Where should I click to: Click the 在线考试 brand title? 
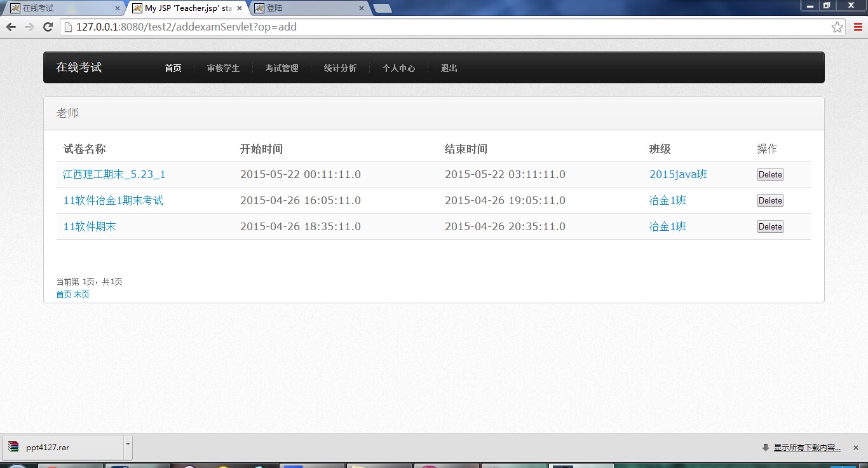(79, 67)
